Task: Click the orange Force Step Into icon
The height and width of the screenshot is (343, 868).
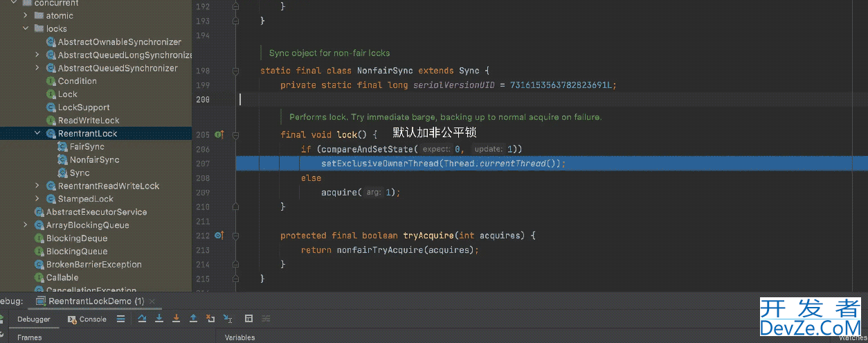Action: (176, 319)
